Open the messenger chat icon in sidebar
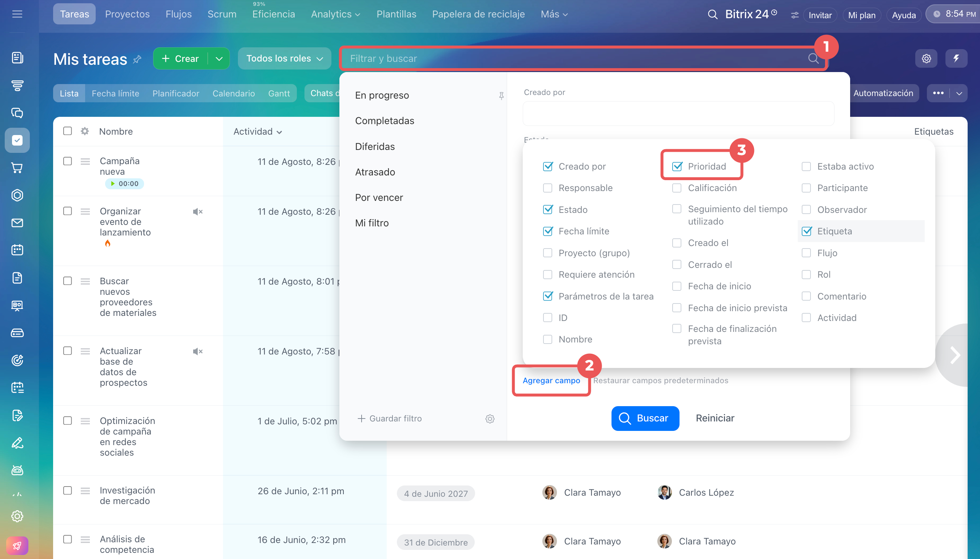This screenshot has height=559, width=980. pos(17,113)
